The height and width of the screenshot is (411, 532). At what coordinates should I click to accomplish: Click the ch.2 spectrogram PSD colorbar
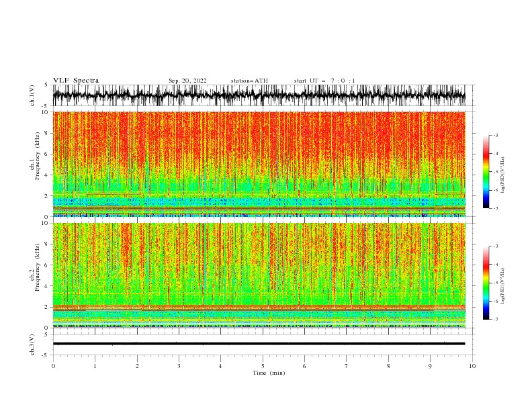(x=486, y=283)
